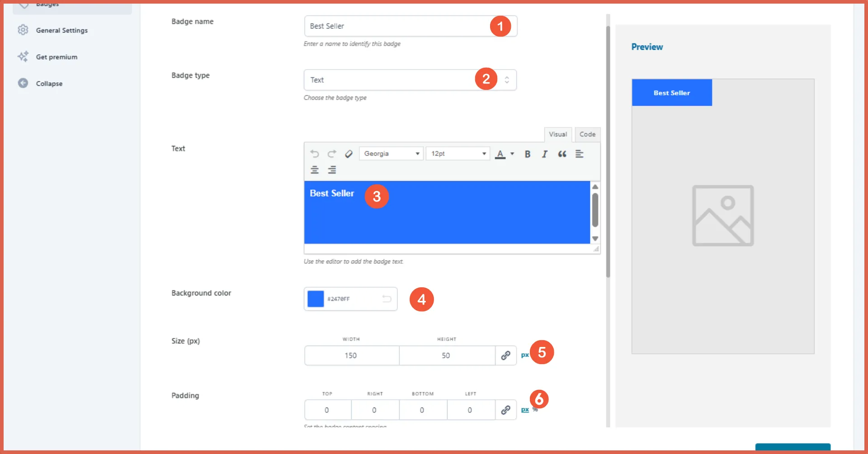Click the clear formatting eraser icon
Viewport: 868px width, 454px height.
point(349,154)
